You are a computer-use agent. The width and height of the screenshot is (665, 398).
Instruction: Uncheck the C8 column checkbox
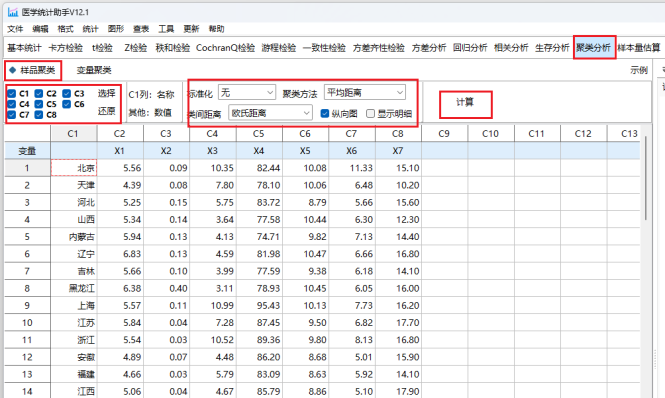tap(39, 115)
